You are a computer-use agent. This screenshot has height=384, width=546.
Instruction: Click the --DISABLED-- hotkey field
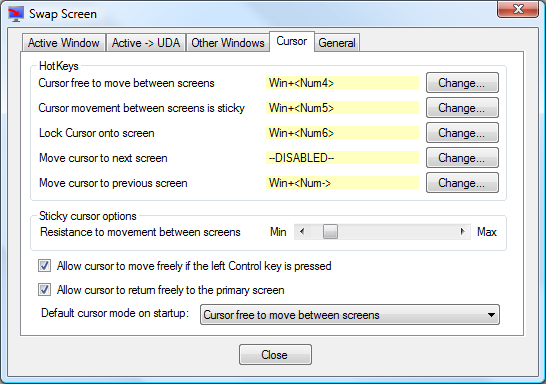[x=342, y=158]
